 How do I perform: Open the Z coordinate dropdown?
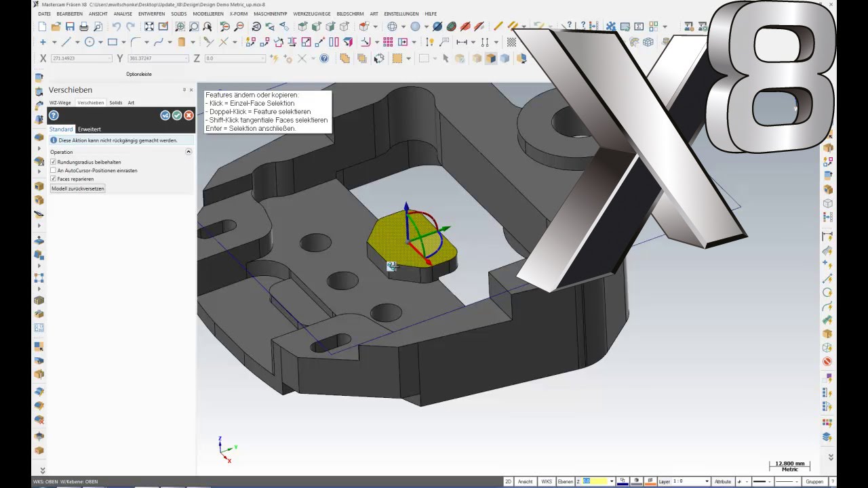(x=263, y=58)
